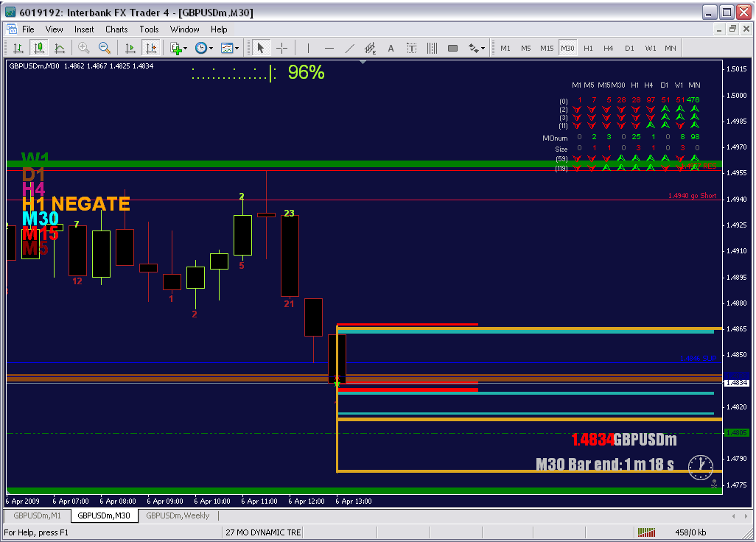This screenshot has height=542, width=756.
Task: Click the periodicity clock icon
Action: point(201,48)
